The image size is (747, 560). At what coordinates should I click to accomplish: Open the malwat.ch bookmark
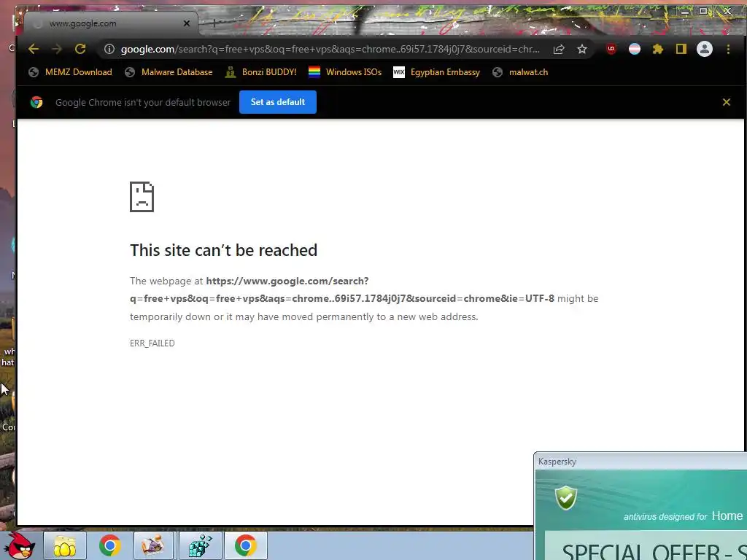[x=520, y=72]
